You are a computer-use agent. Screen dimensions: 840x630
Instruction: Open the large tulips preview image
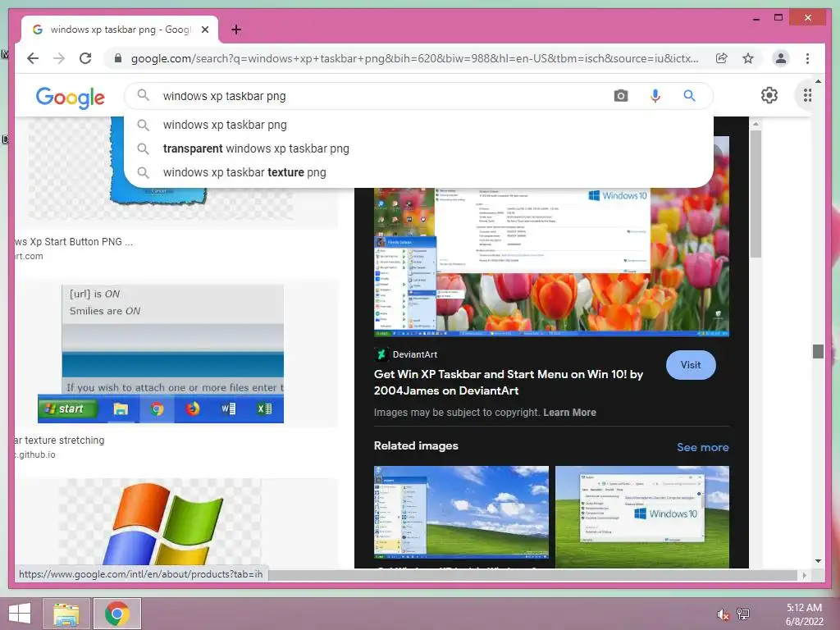tap(551, 262)
